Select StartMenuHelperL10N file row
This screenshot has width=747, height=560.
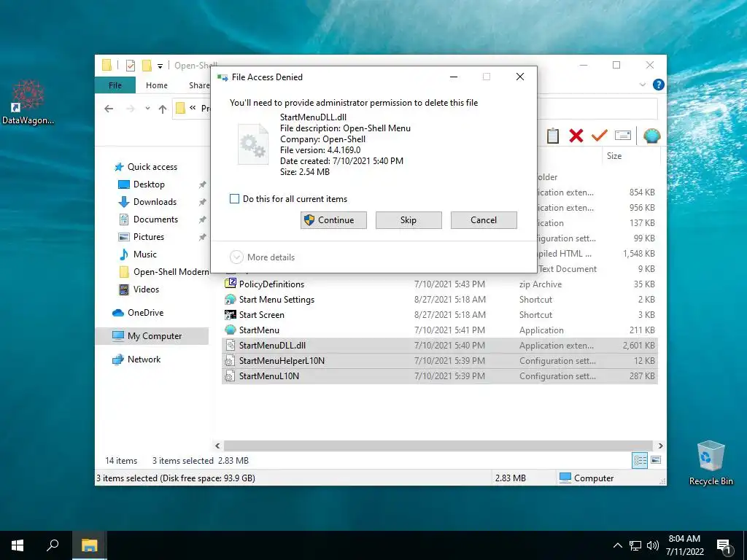(x=439, y=360)
